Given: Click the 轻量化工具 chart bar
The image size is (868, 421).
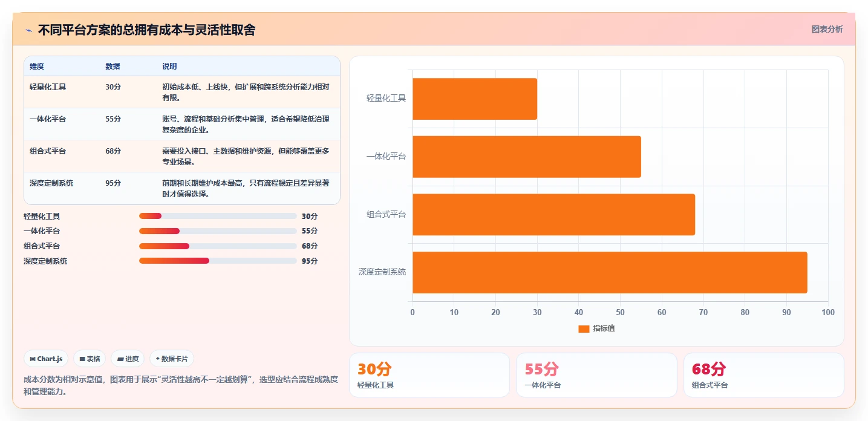Looking at the screenshot, I should 475,99.
